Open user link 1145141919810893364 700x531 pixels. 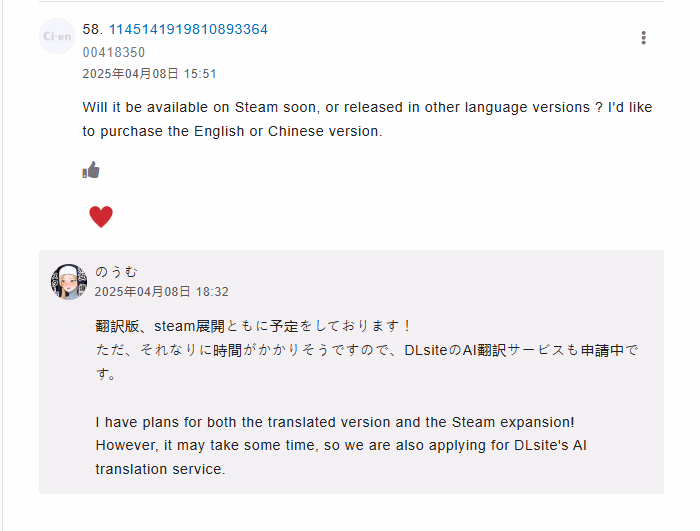click(188, 29)
